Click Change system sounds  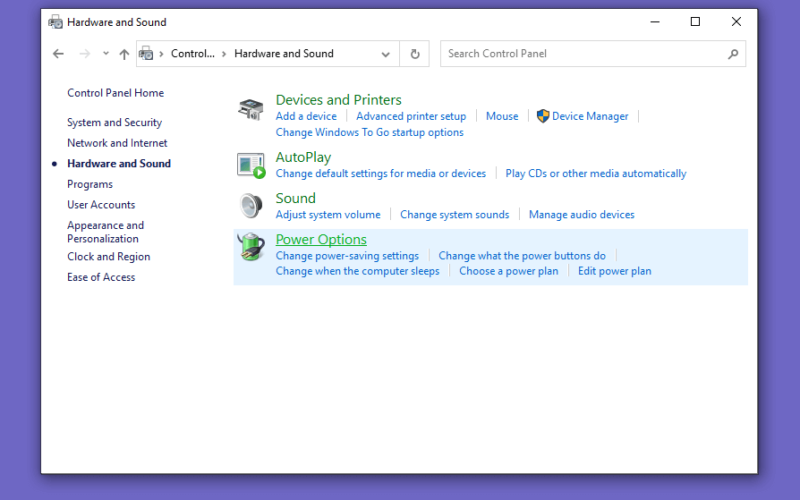tap(455, 215)
